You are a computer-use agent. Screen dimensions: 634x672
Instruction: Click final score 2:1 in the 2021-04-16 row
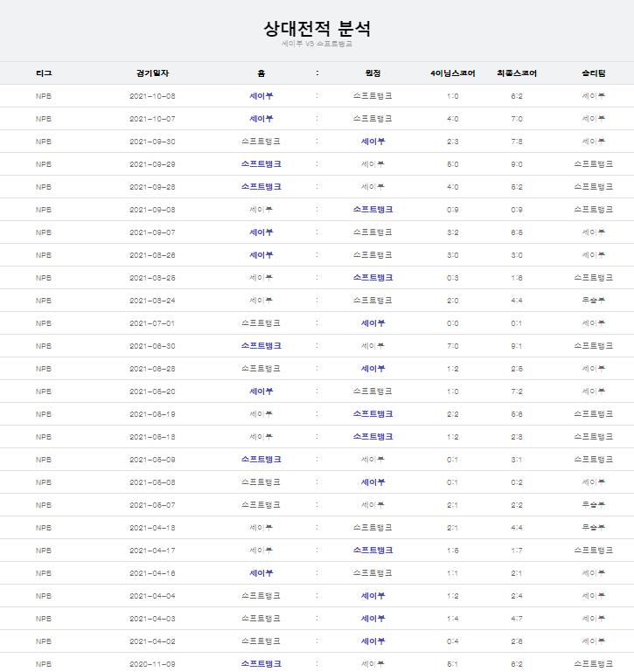coord(517,573)
